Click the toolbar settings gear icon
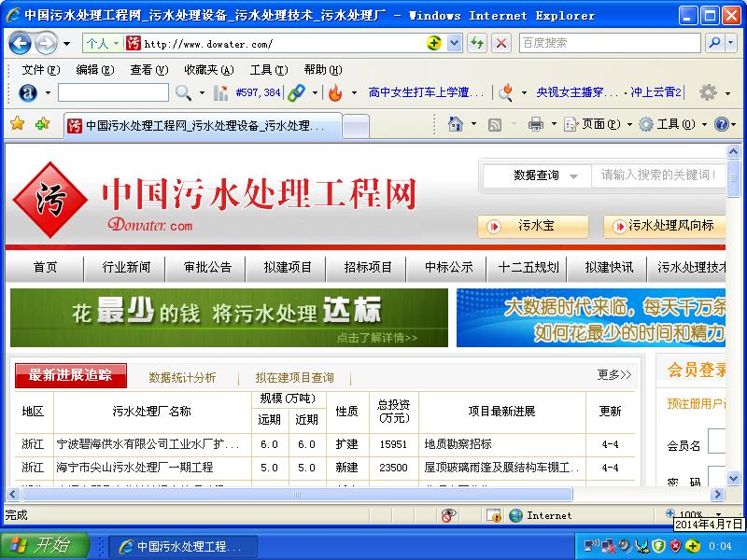 708,92
